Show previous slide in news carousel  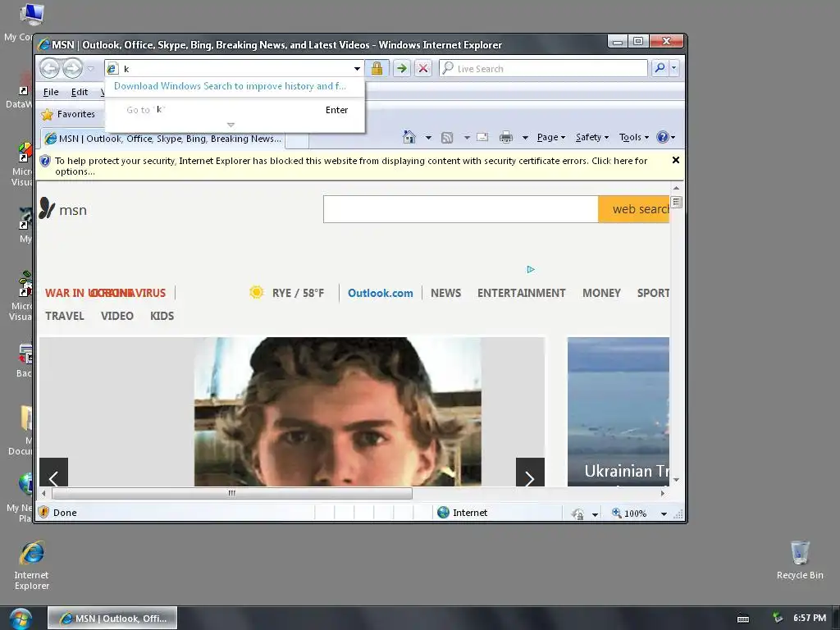pyautogui.click(x=53, y=472)
